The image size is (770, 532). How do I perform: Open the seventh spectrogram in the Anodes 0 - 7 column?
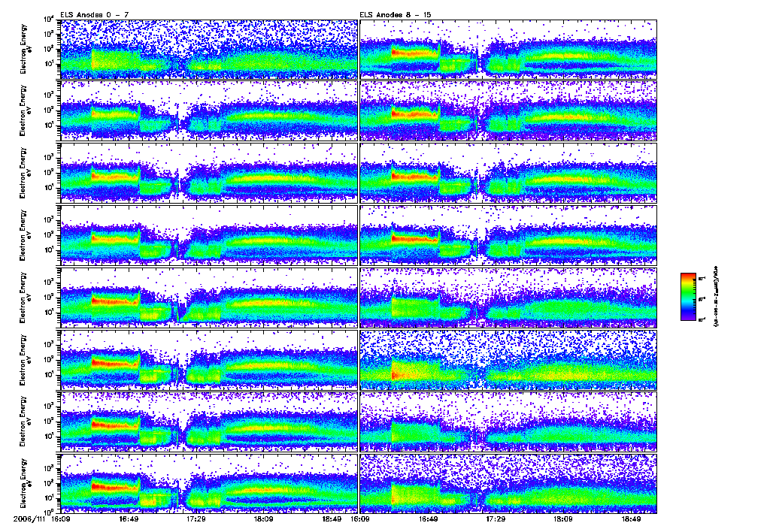coord(209,422)
